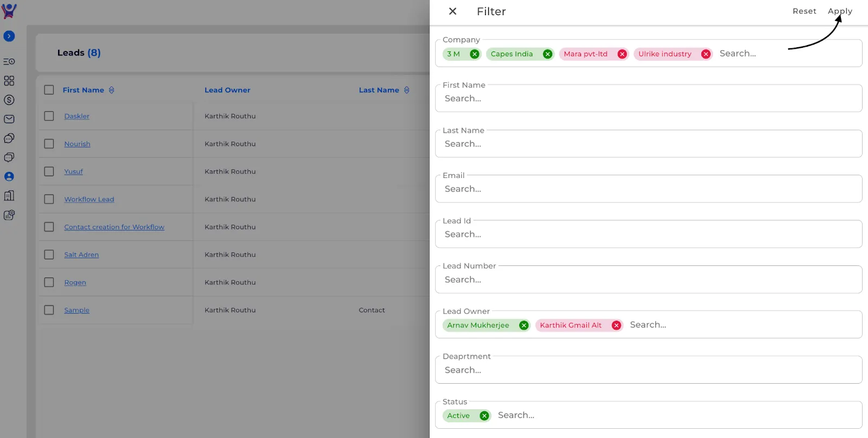Check the Nourish row checkbox

click(x=49, y=144)
